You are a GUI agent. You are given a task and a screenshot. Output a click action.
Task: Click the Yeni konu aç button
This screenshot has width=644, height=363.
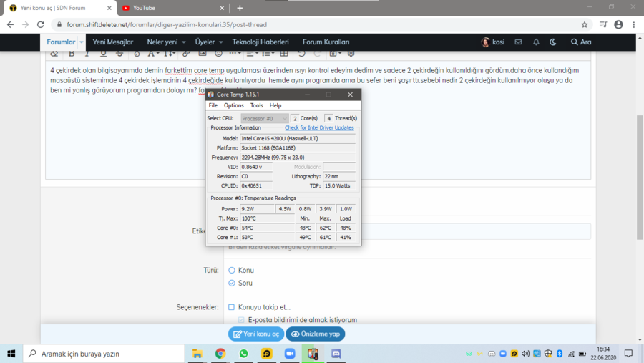click(x=256, y=334)
